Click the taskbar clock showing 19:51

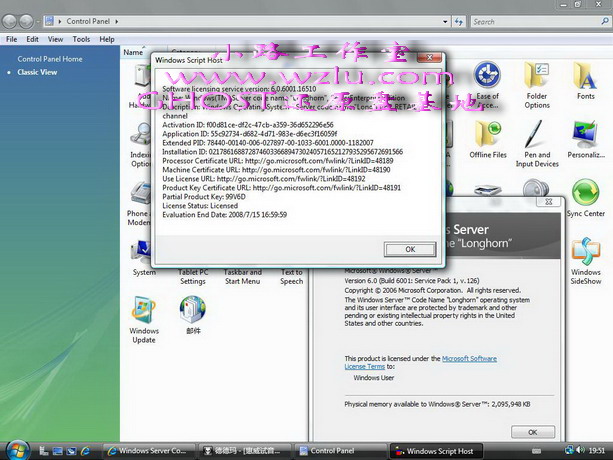point(596,451)
